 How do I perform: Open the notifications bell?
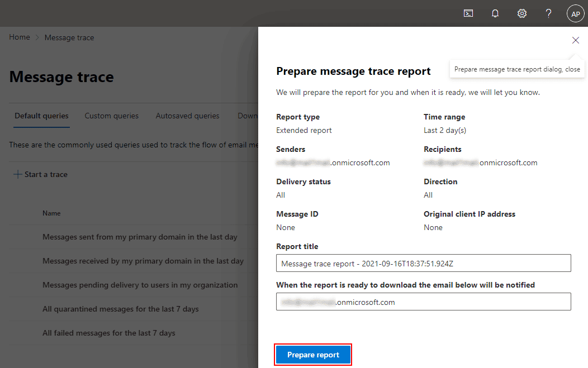click(x=495, y=13)
